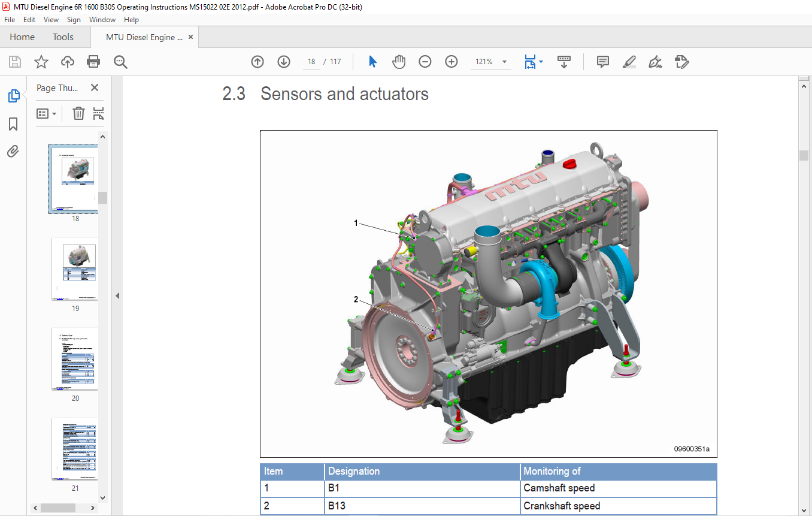Click the 'Camshaft speed' table cell
This screenshot has height=516, width=812.
pyautogui.click(x=619, y=488)
